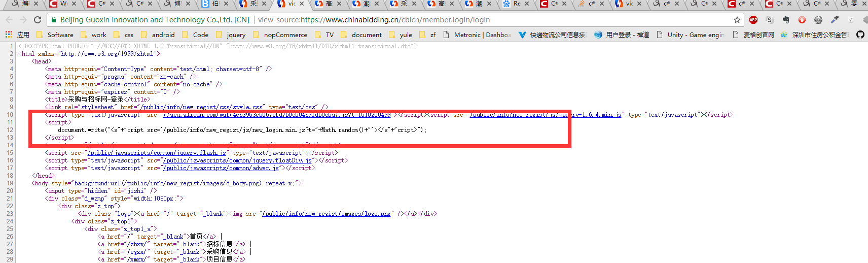This screenshot has height=263, width=868.
Task: Open the android bookmarks folder
Action: pyautogui.click(x=158, y=35)
